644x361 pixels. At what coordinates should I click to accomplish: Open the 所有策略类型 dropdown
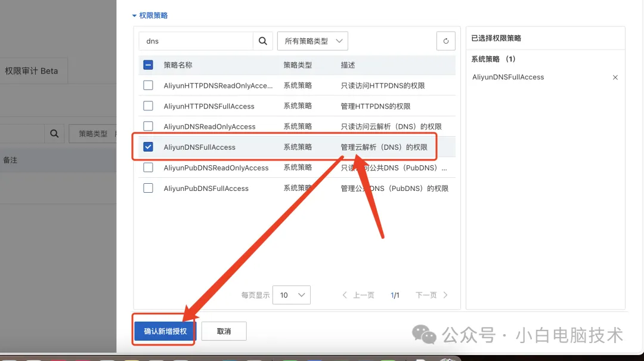tap(312, 41)
